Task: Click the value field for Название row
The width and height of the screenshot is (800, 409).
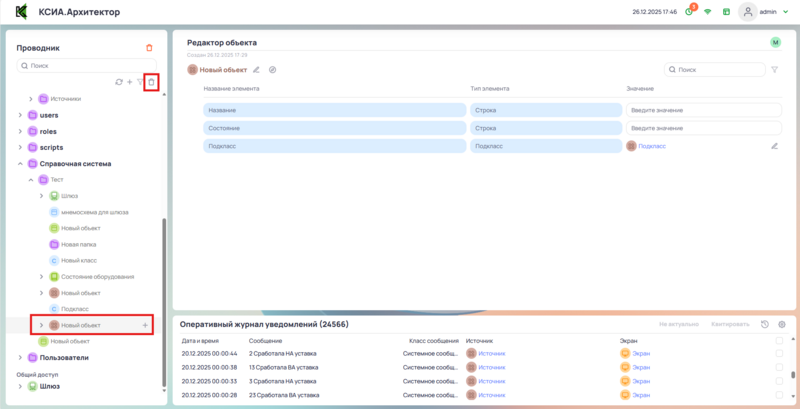Action: point(704,109)
